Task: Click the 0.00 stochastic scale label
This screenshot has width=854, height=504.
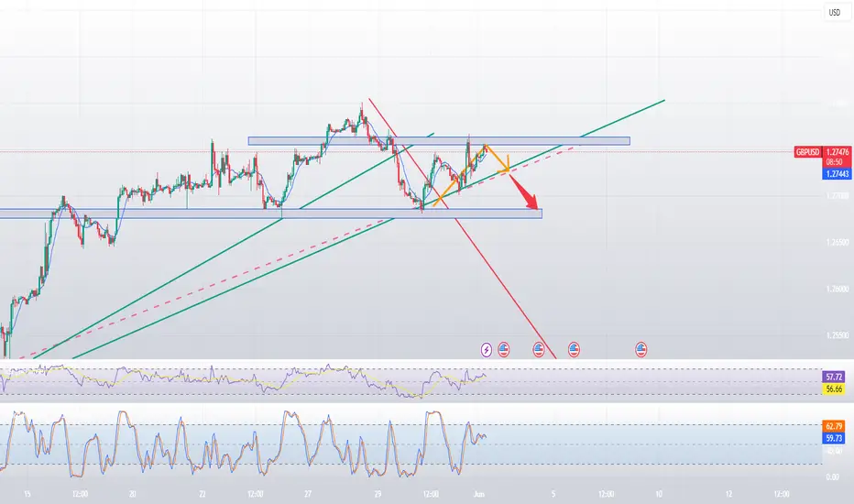Action: pos(832,477)
